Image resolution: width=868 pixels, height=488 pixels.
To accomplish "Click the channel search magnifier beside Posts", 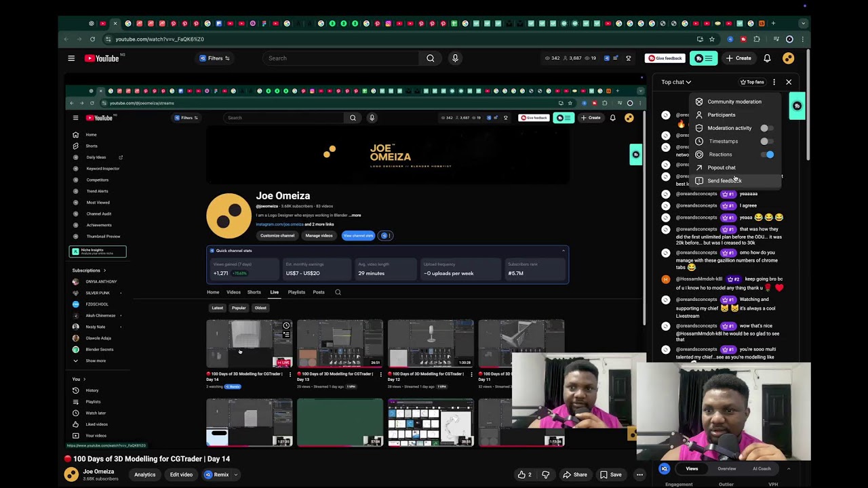I will pos(338,292).
